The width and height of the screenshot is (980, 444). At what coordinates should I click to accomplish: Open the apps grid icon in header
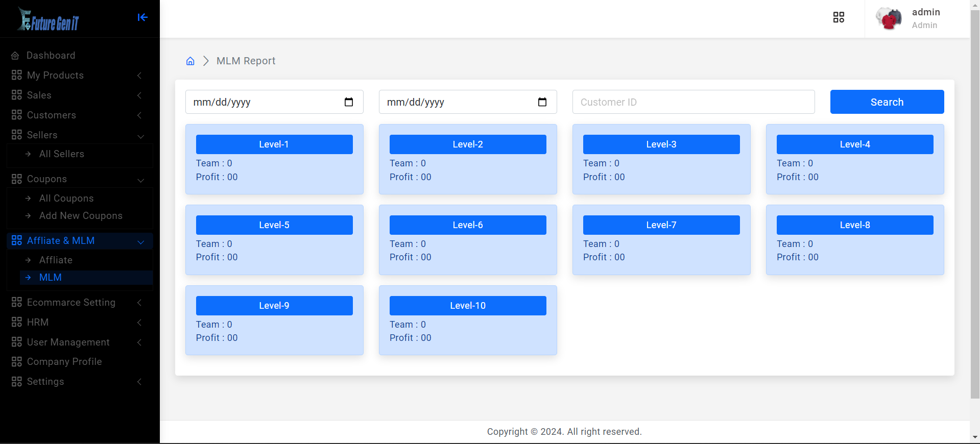tap(839, 17)
